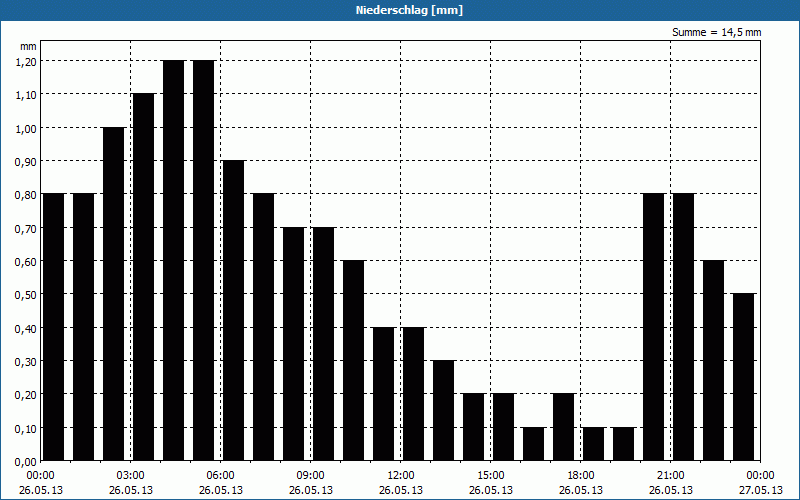
Task: Click the 18:00 time axis label
Action: (x=581, y=476)
